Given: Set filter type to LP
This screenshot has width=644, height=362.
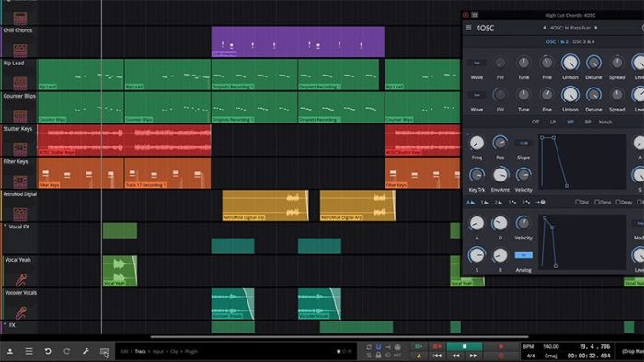Looking at the screenshot, I should point(553,122).
